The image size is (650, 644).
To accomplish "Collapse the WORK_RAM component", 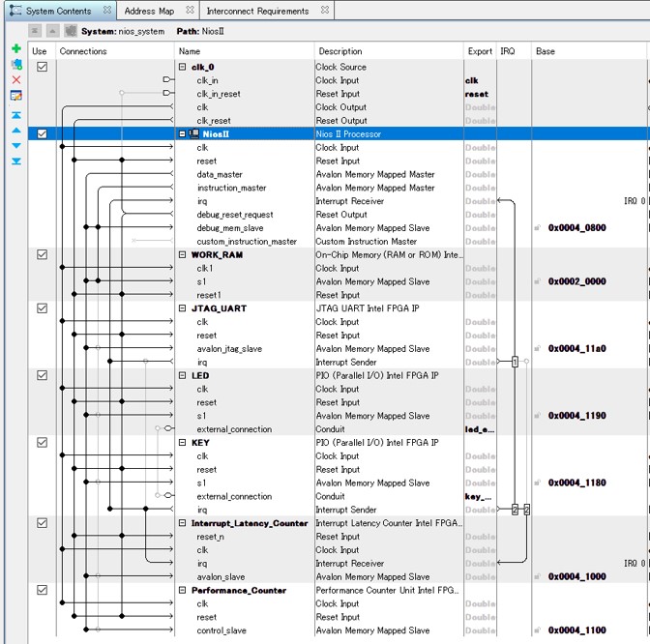I will click(x=182, y=254).
